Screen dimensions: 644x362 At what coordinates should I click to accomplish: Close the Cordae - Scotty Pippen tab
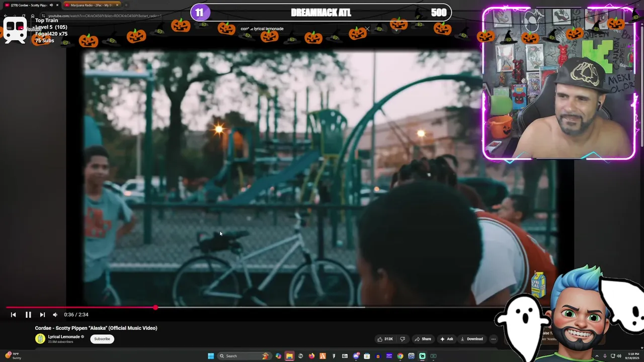(x=57, y=5)
